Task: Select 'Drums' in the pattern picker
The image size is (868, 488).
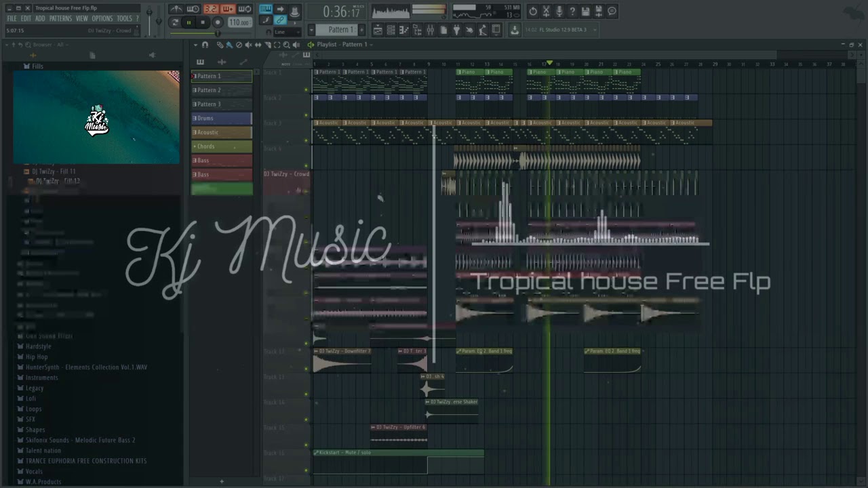Action: click(x=222, y=118)
